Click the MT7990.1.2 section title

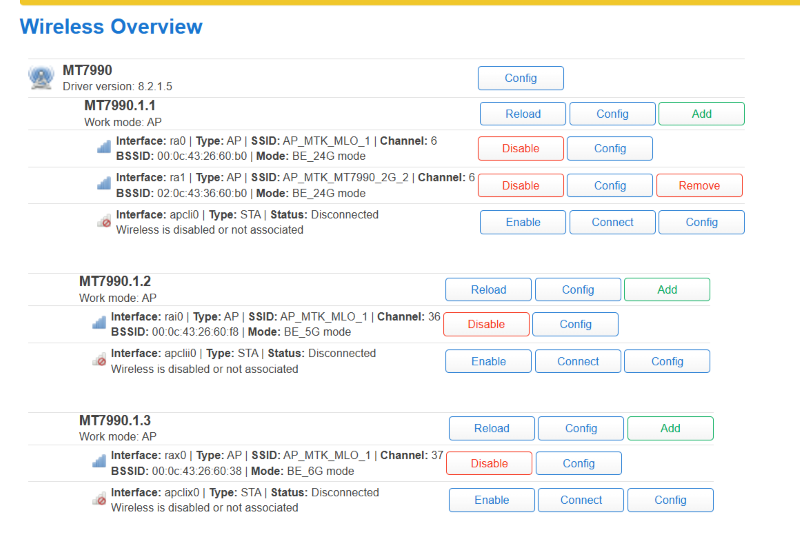point(115,281)
